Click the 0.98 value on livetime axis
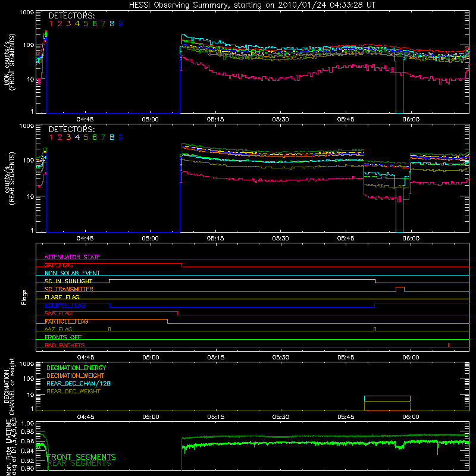 point(27,432)
